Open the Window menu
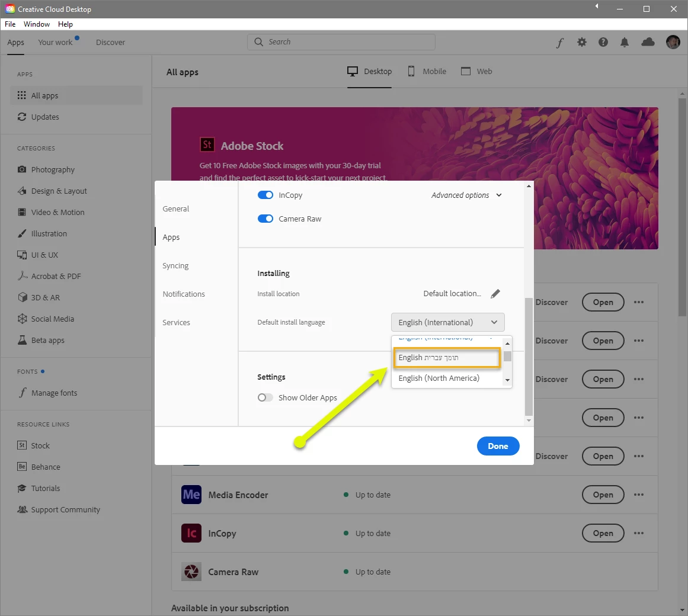This screenshot has height=616, width=688. [x=36, y=24]
